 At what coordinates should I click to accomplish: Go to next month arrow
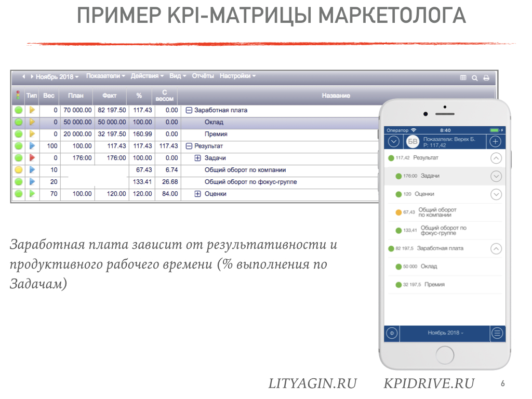point(32,77)
